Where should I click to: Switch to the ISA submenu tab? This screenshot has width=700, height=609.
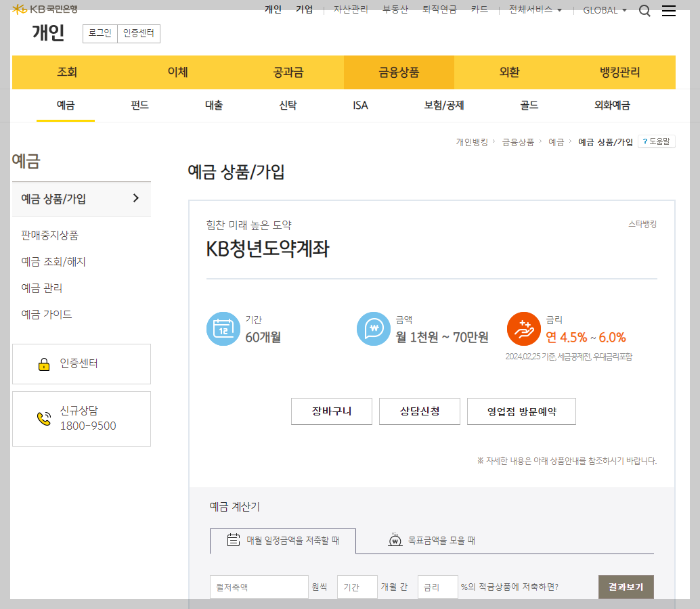click(361, 106)
